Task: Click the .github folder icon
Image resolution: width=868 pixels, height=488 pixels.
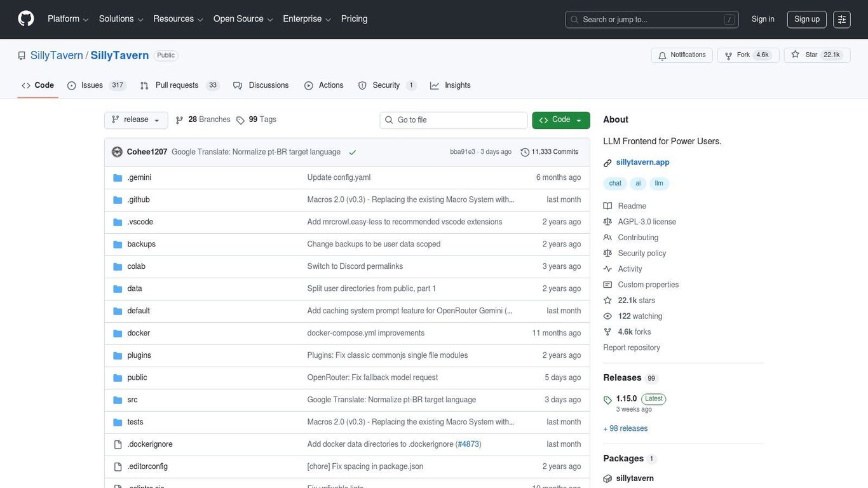Action: coord(118,200)
